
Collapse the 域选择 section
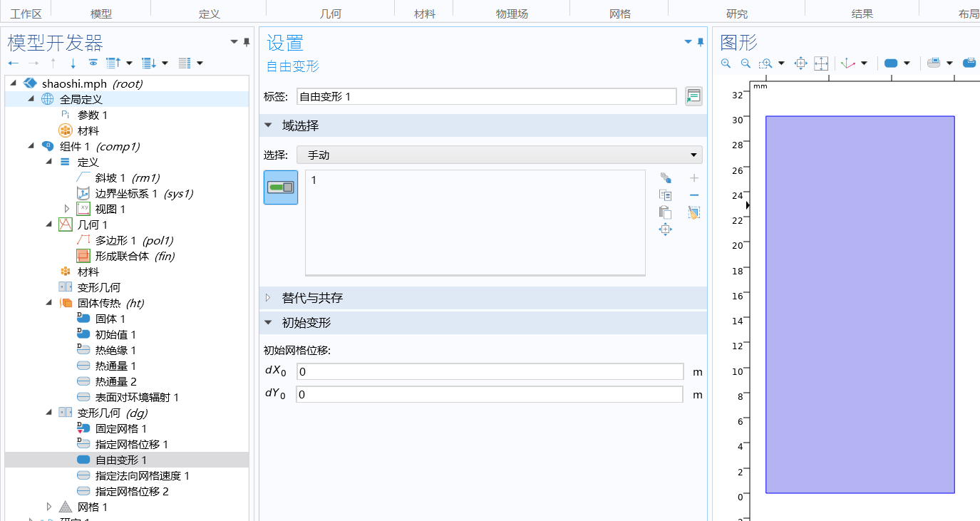pyautogui.click(x=269, y=125)
